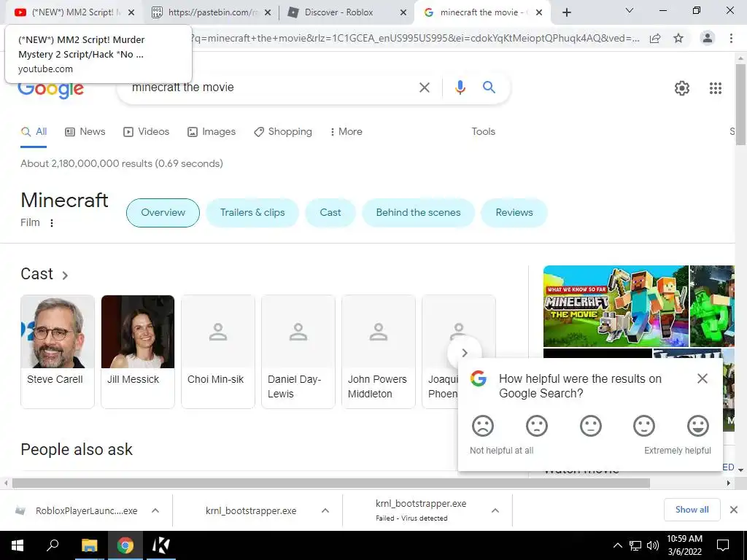Image resolution: width=747 pixels, height=560 pixels.
Task: Select Trailers & clips chip
Action: pos(252,213)
